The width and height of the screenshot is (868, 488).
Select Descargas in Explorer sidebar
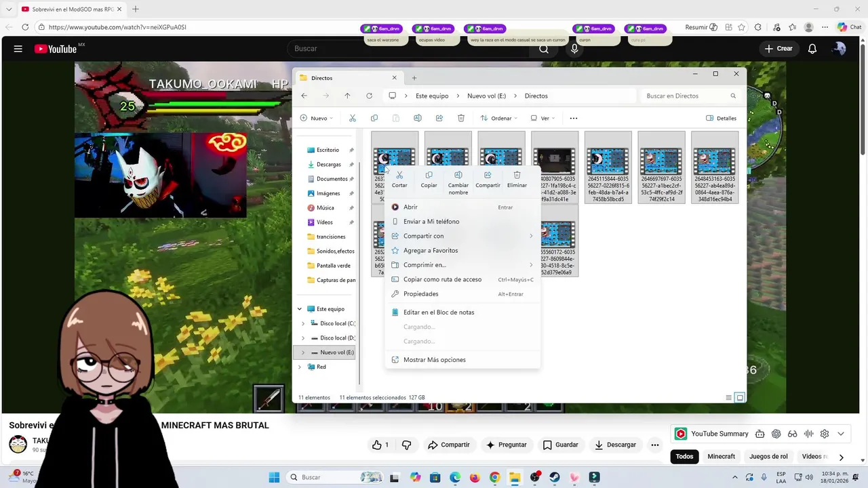click(328, 165)
